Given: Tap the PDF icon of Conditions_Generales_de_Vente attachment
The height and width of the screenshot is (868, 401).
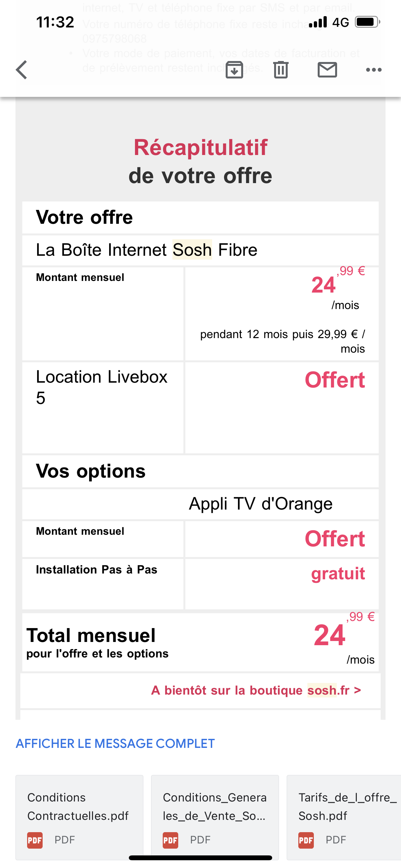Looking at the screenshot, I should tap(170, 840).
